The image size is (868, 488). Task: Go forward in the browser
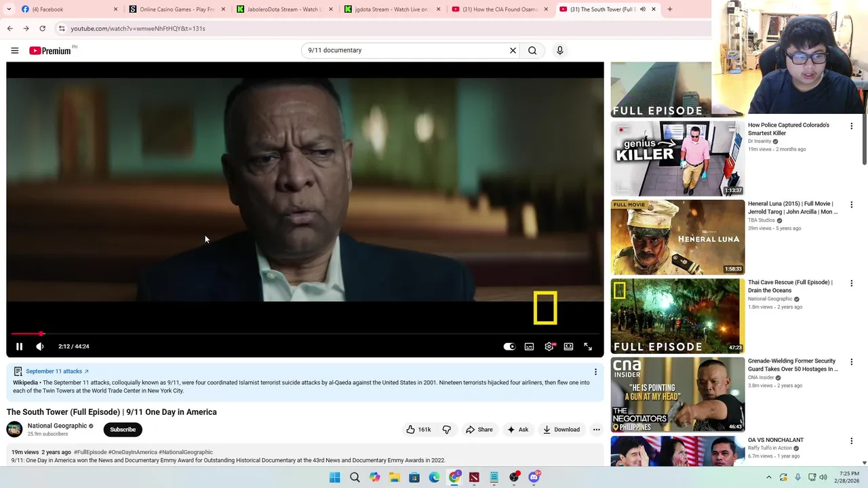pyautogui.click(x=26, y=28)
